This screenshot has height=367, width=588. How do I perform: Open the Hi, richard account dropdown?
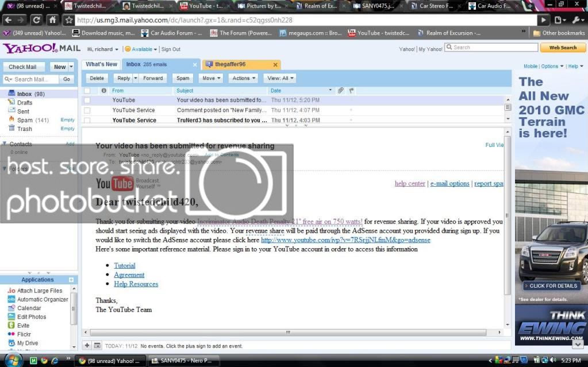tap(103, 49)
